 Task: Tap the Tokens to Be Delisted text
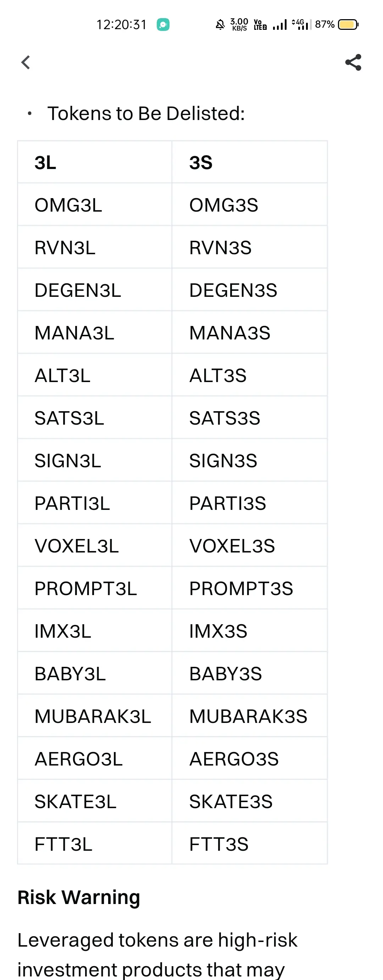tap(146, 113)
